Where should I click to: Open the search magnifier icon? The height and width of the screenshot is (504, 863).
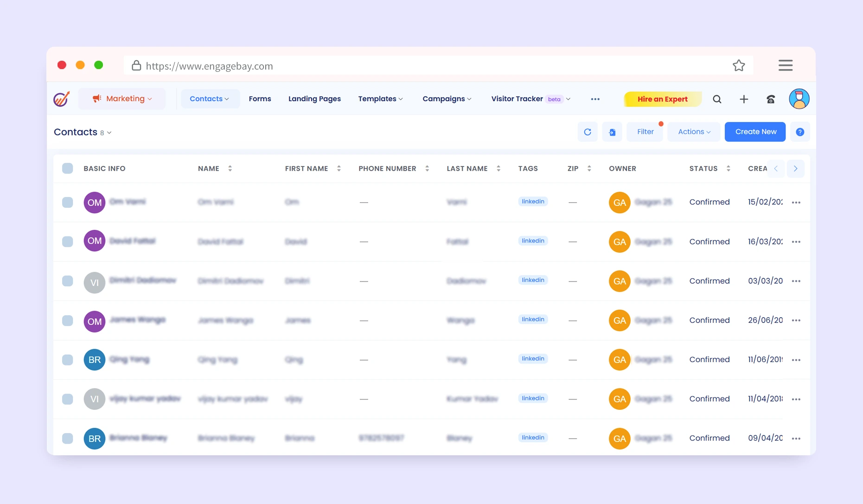(717, 99)
